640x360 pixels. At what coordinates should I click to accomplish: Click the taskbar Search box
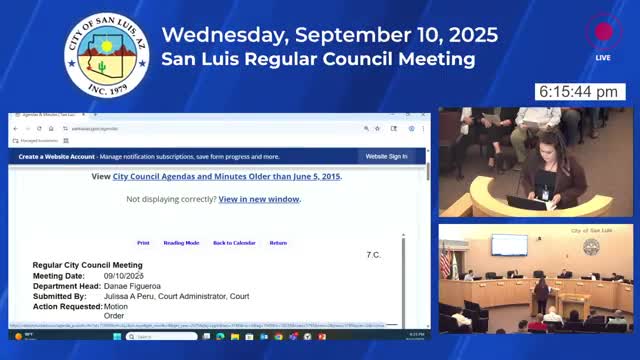point(162,337)
